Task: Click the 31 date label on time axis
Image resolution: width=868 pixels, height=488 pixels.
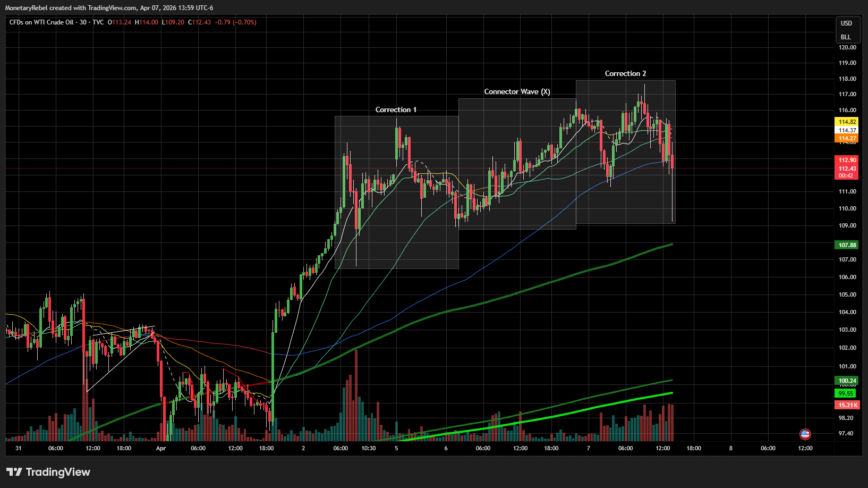Action: point(19,448)
